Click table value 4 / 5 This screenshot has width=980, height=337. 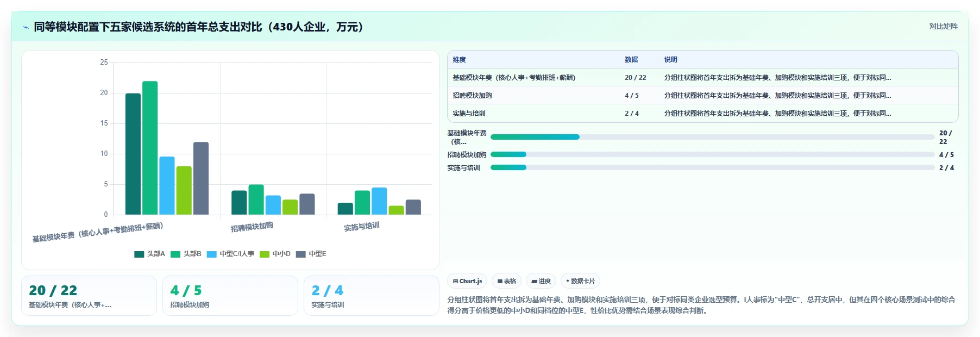(x=632, y=96)
